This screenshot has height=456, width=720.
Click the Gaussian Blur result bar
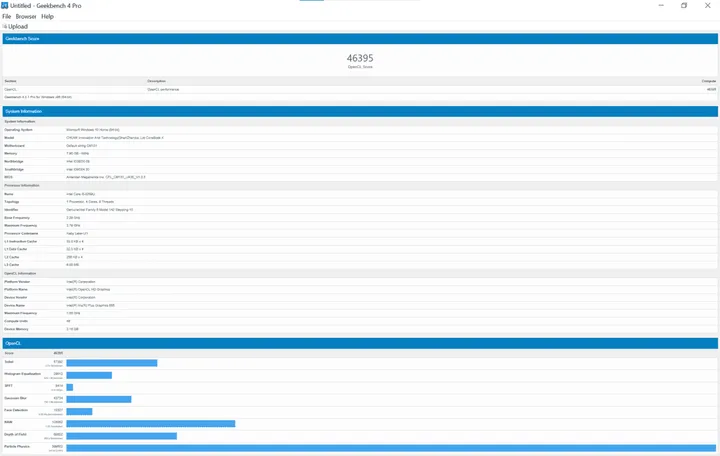click(99, 399)
